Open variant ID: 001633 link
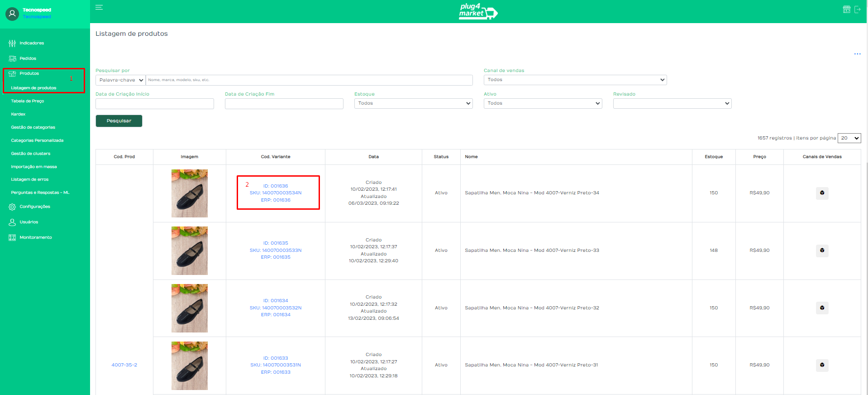This screenshot has width=868, height=395. click(x=276, y=358)
